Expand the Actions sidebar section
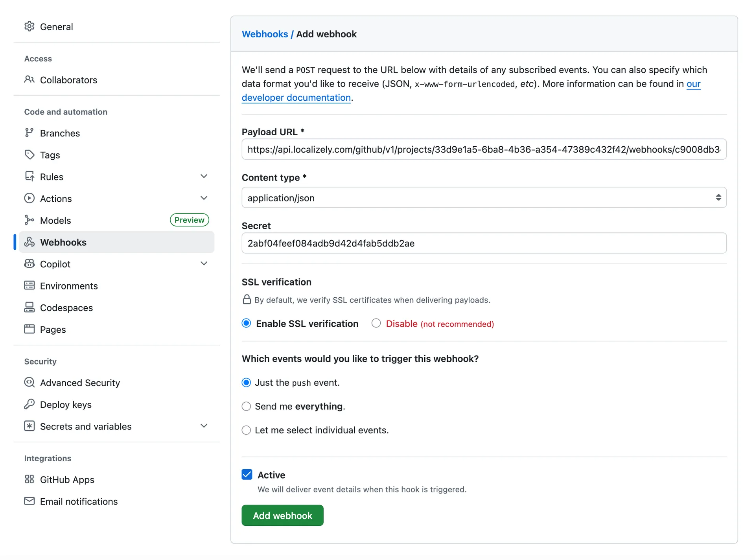The height and width of the screenshot is (560, 755). [204, 198]
